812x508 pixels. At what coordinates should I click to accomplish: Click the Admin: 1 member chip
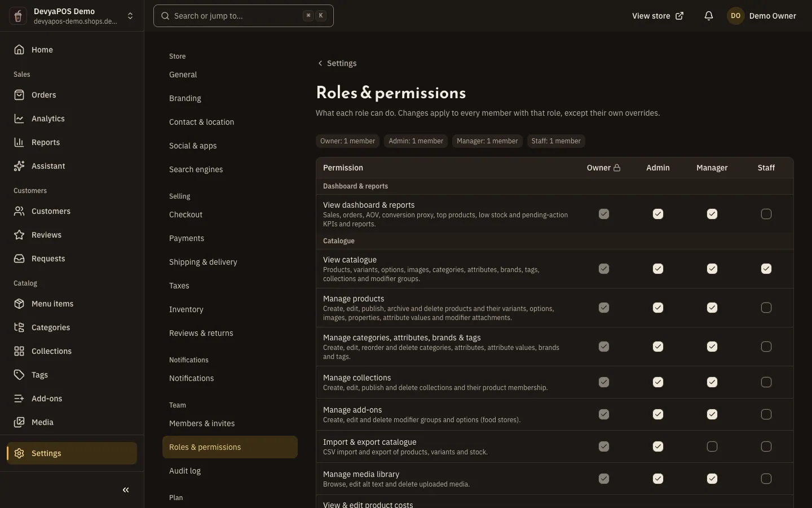(x=416, y=141)
